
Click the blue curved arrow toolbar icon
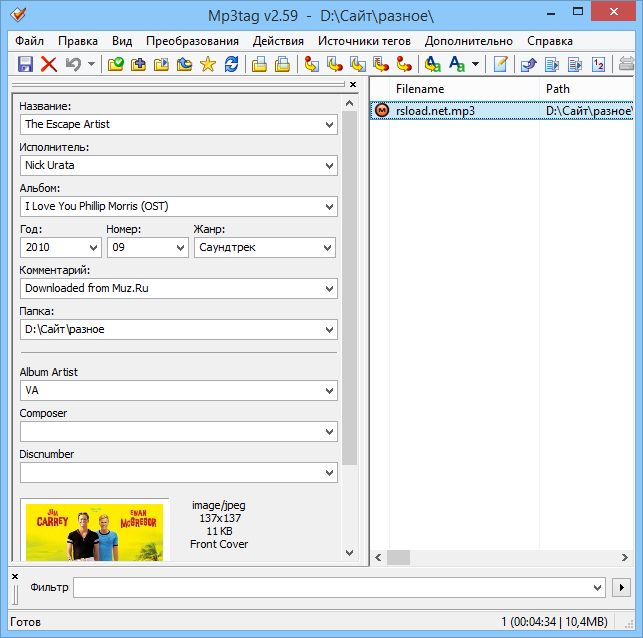tap(529, 64)
